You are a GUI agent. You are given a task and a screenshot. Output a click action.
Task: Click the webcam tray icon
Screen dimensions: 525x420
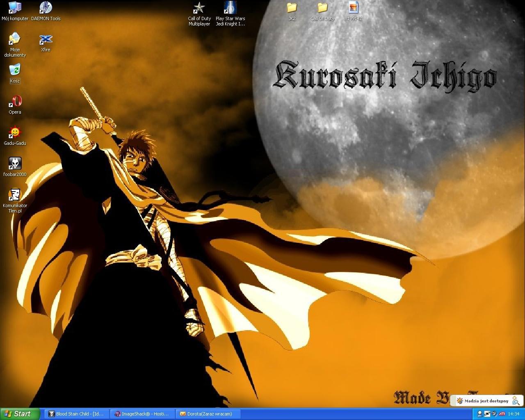pos(494,414)
